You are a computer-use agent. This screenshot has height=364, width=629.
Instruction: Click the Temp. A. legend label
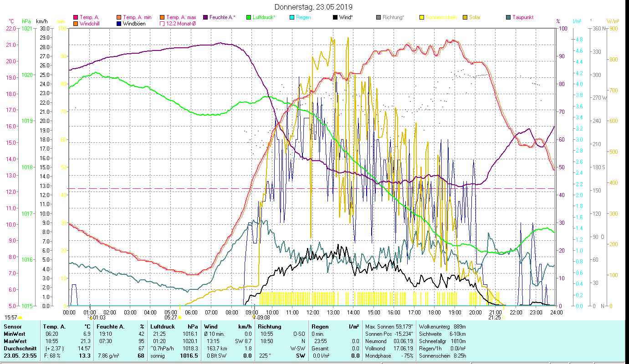click(x=89, y=17)
